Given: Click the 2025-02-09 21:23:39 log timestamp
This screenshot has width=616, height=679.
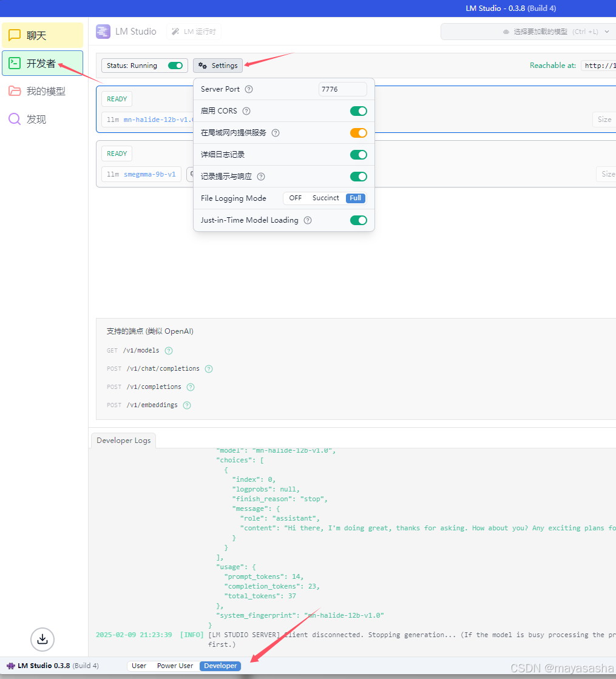Looking at the screenshot, I should click(134, 635).
